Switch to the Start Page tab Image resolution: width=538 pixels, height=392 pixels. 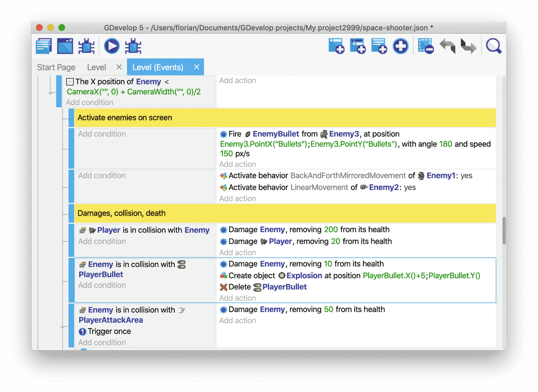tap(56, 67)
